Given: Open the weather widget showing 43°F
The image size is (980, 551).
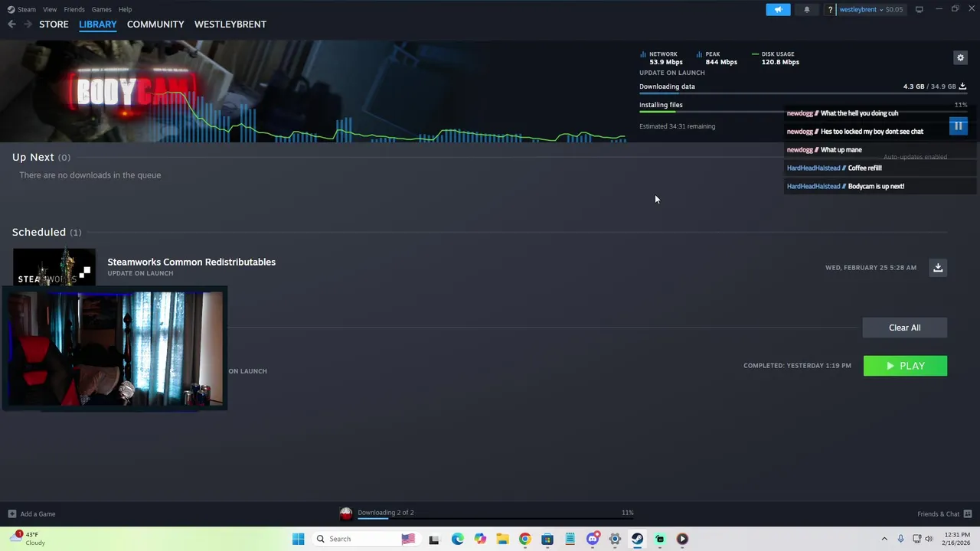Looking at the screenshot, I should pyautogui.click(x=27, y=539).
